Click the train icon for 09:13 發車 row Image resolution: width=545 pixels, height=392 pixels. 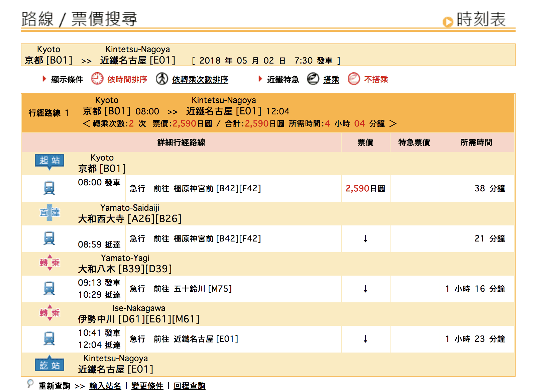point(49,288)
